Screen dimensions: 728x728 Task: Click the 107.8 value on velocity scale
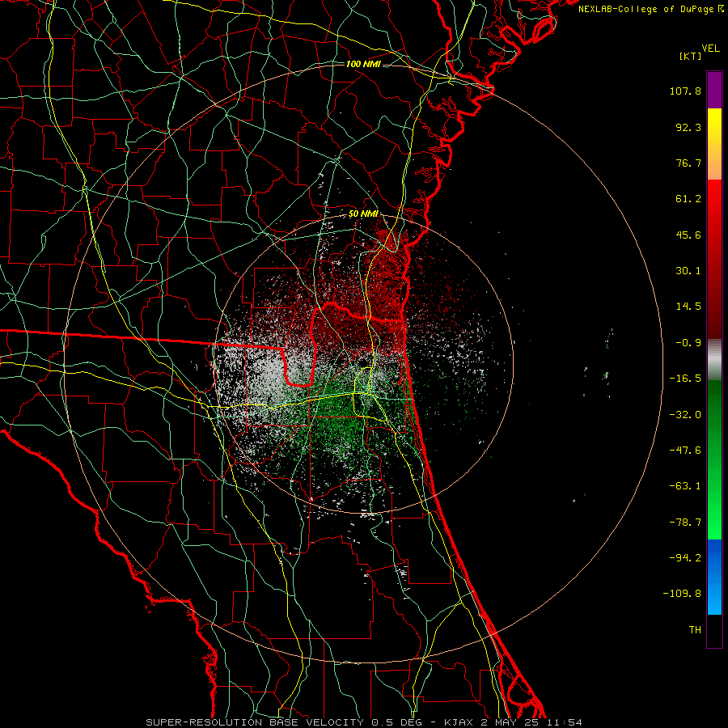click(685, 91)
